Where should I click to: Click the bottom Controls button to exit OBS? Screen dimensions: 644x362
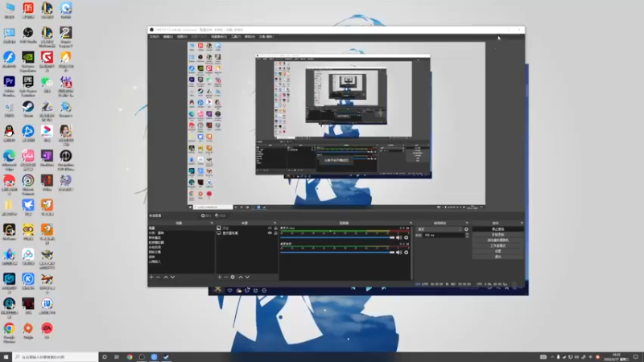click(497, 257)
